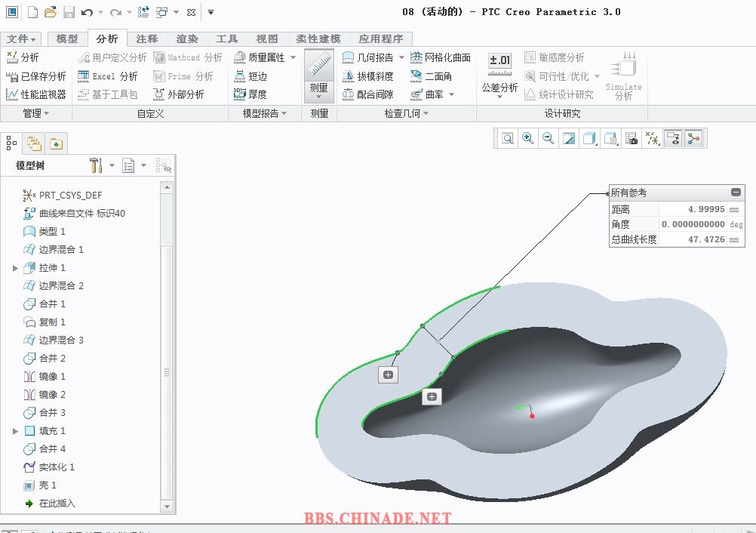Image resolution: width=756 pixels, height=533 pixels.
Task: Click the undo arrow in quick access toolbar
Action: [x=87, y=12]
